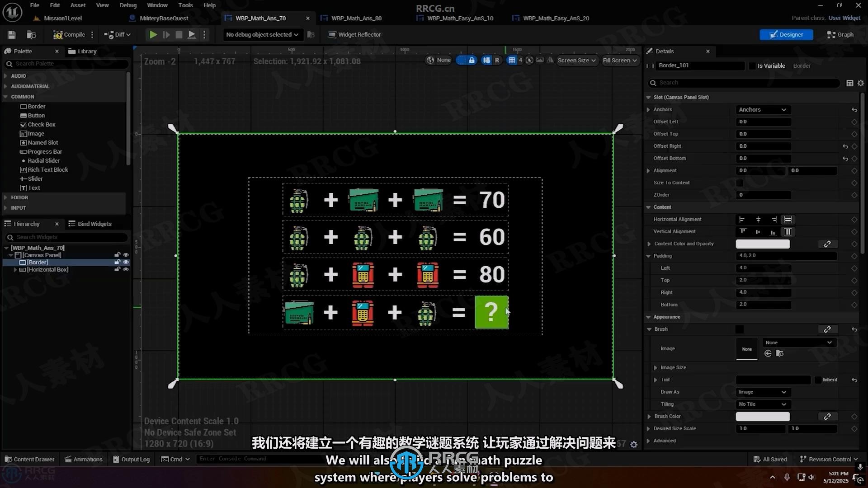Select horizontal fill alignment icon
The width and height of the screenshot is (868, 488).
[x=788, y=220]
